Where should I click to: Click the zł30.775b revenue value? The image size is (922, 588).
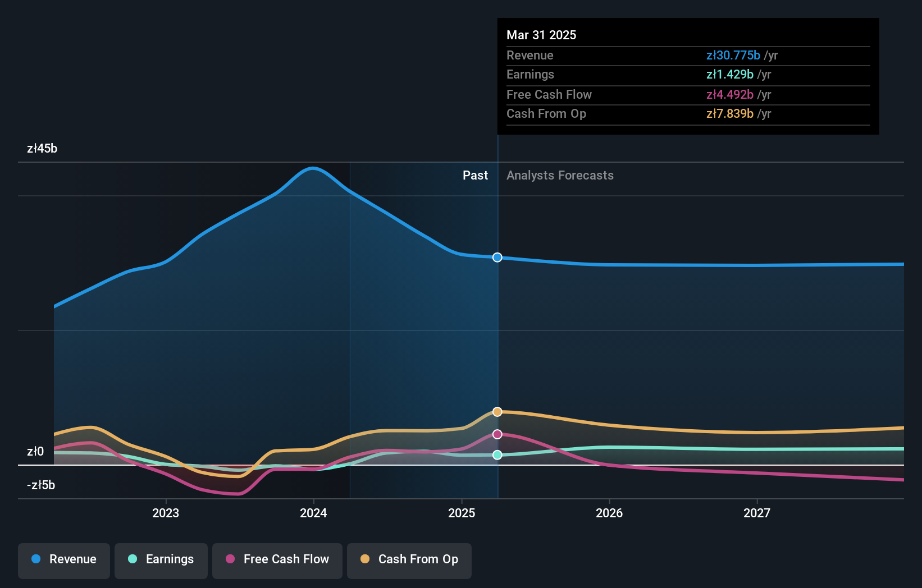(x=733, y=55)
